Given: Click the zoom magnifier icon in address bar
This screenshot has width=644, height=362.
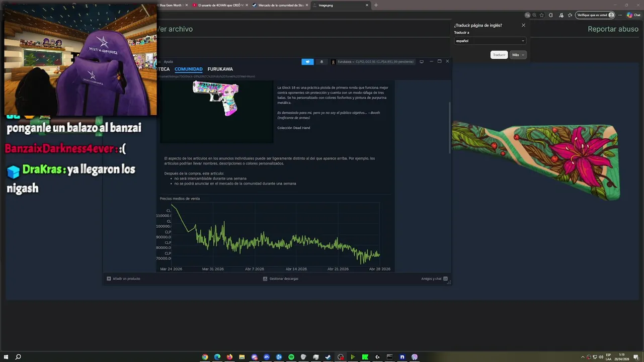Looking at the screenshot, I should (534, 15).
